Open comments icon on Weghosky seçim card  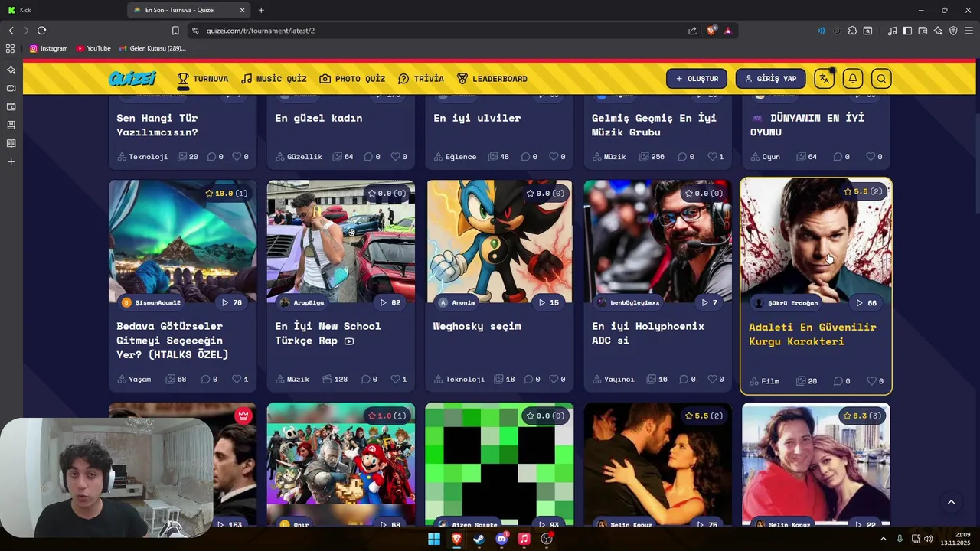point(528,379)
